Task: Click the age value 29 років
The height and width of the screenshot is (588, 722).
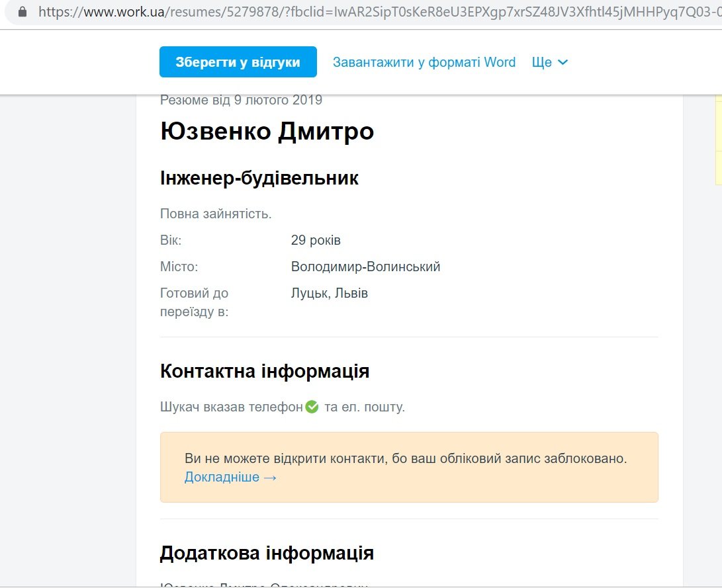Action: (x=316, y=240)
